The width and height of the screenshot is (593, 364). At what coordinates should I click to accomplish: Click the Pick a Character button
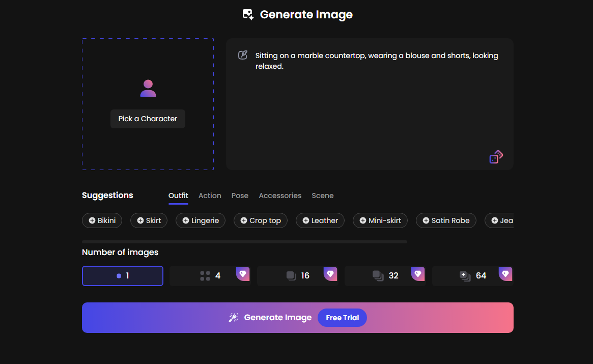(x=148, y=119)
